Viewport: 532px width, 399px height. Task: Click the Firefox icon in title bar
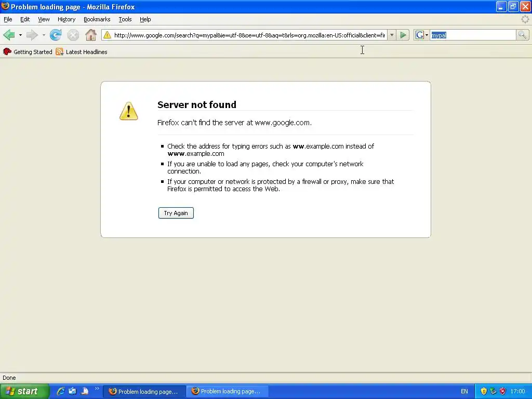coord(5,6)
